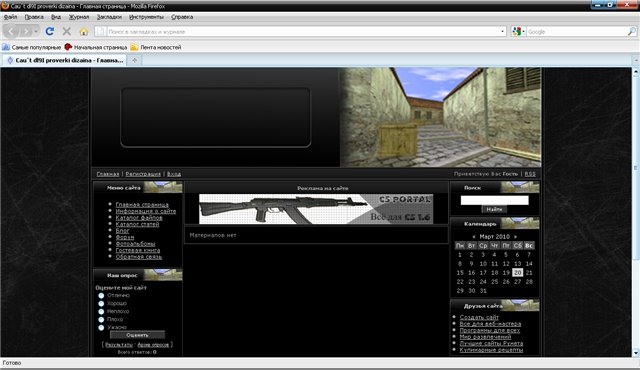Click the scrollbar up arrow
Image resolution: width=640 pixels, height=370 pixels.
[x=636, y=72]
